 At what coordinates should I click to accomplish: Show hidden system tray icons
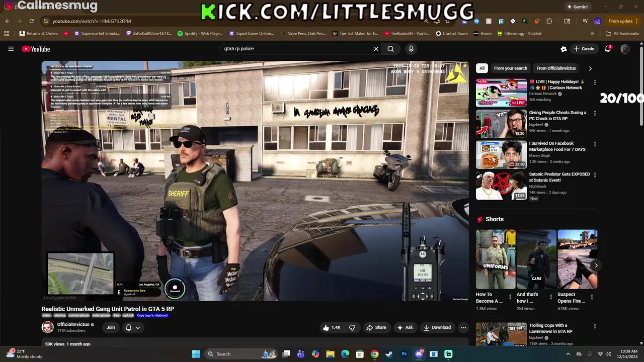pos(568,354)
